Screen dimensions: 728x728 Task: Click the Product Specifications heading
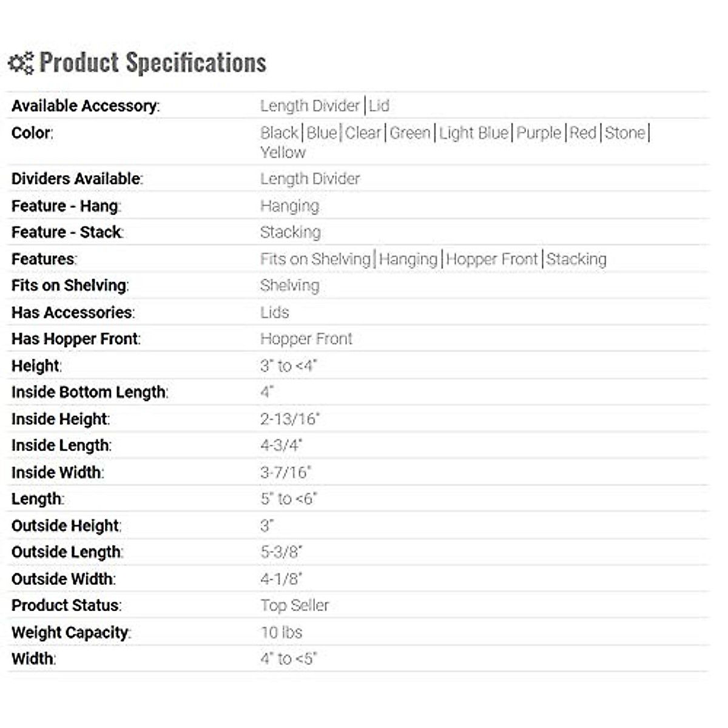[152, 63]
